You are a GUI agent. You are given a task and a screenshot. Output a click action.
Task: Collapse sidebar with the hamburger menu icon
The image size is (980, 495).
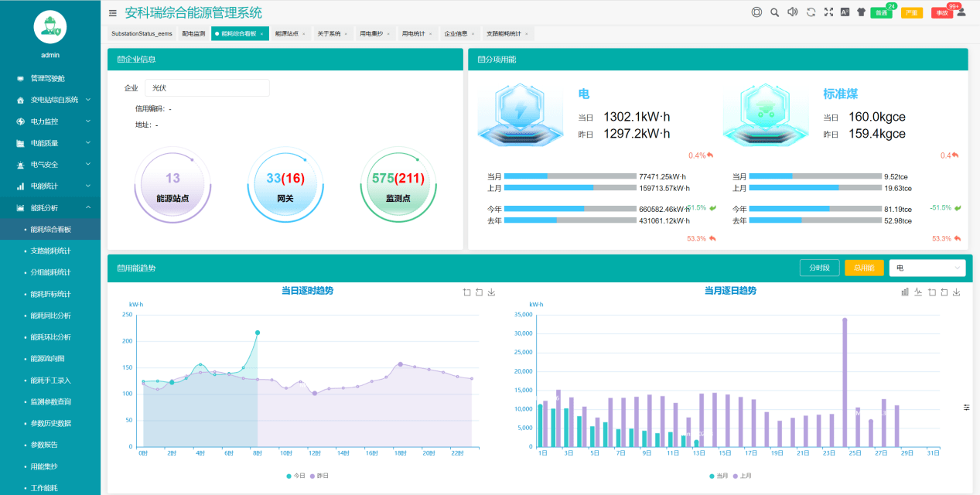(113, 13)
